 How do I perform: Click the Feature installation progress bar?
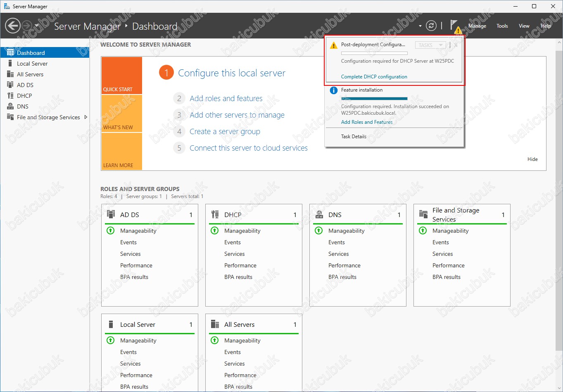tap(374, 98)
